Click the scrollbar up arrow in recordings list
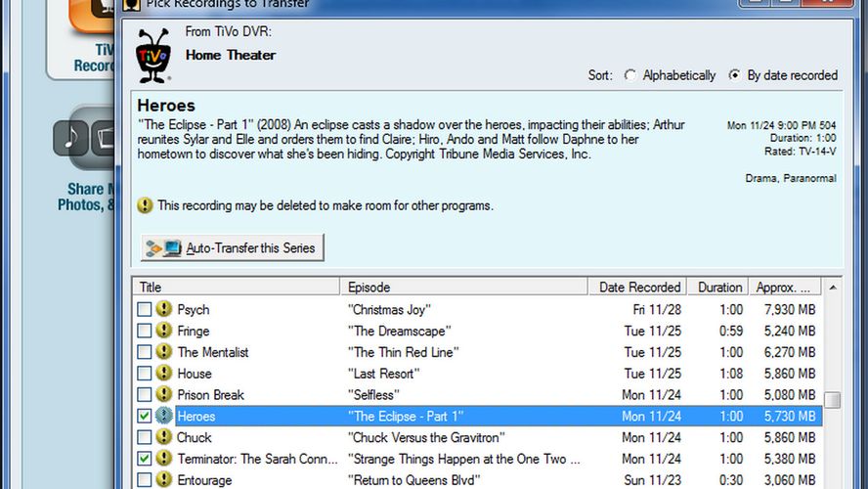868x489 pixels. click(x=833, y=288)
